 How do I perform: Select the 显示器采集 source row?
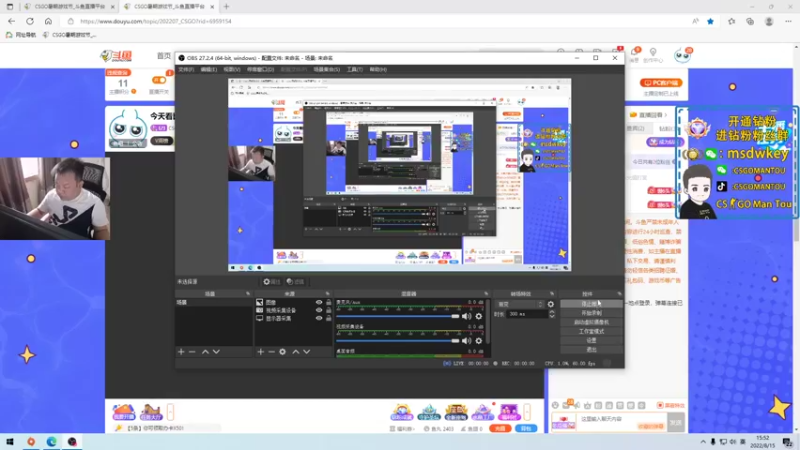tap(293, 318)
